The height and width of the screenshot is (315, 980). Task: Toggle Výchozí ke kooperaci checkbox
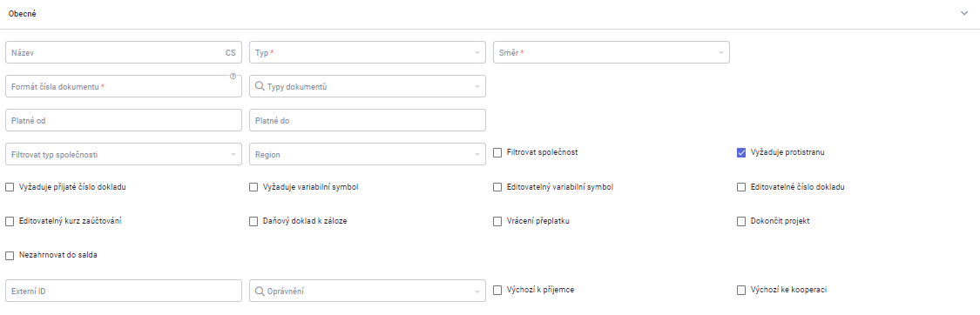click(741, 290)
